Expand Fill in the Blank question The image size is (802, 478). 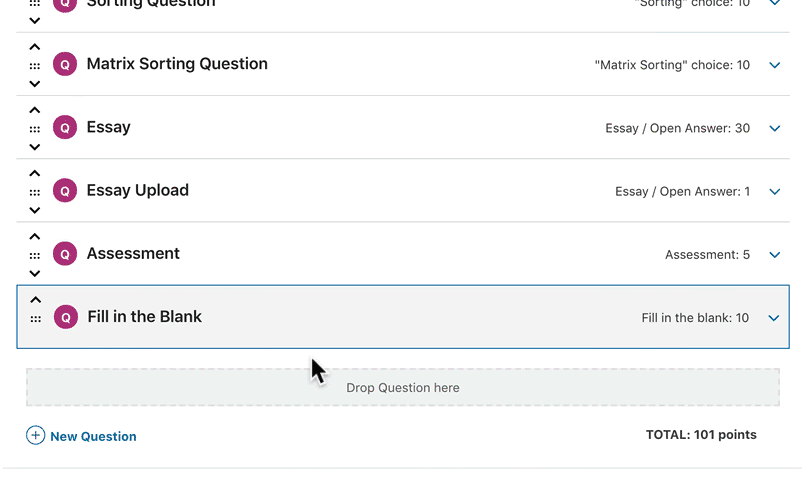774,318
